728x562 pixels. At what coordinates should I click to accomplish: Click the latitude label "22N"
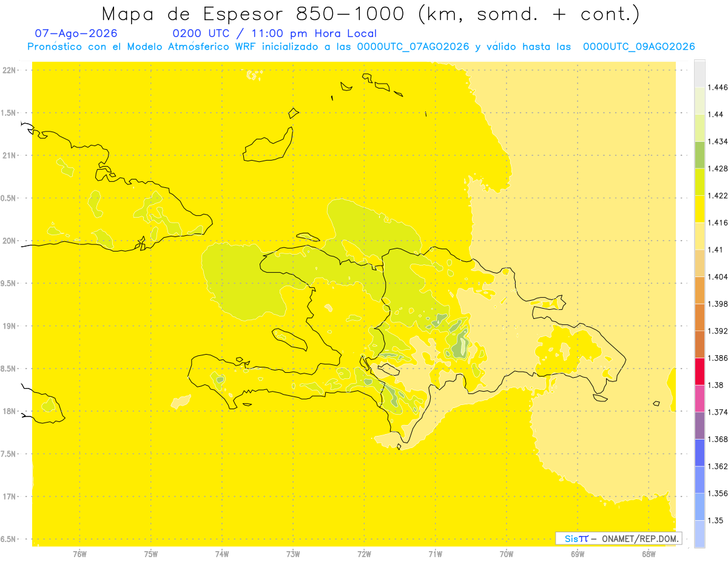tap(10, 70)
